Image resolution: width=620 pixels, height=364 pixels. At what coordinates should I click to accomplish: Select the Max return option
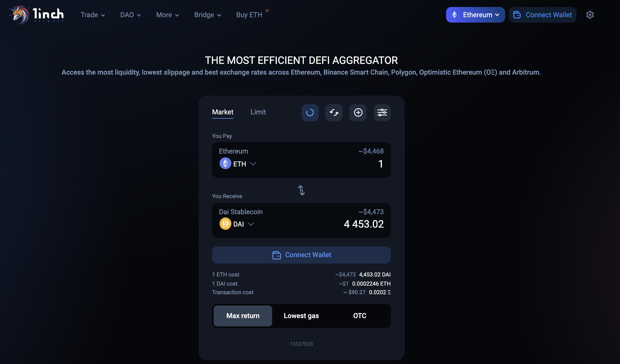coord(243,316)
